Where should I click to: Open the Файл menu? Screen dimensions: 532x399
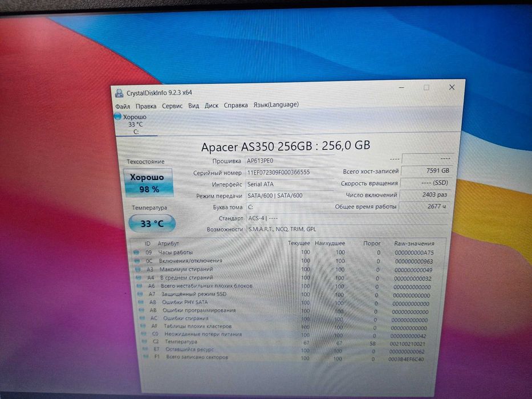pos(123,107)
